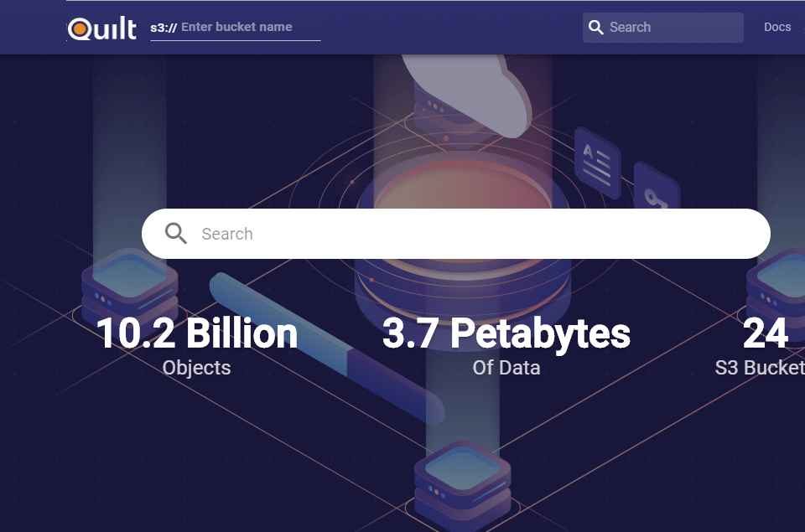Screen dimensions: 805x532
Task: Focus the large central Search box
Action: pyautogui.click(x=470, y=234)
